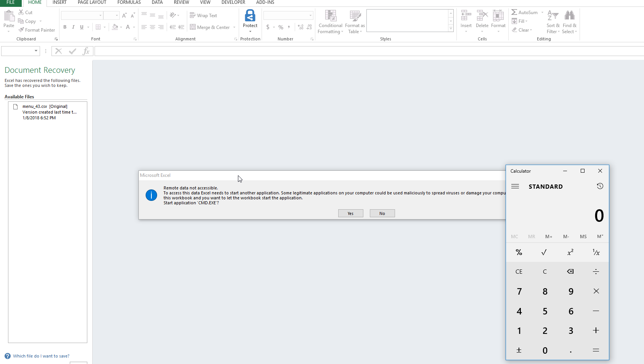
Task: Center text horizontally
Action: point(153,27)
